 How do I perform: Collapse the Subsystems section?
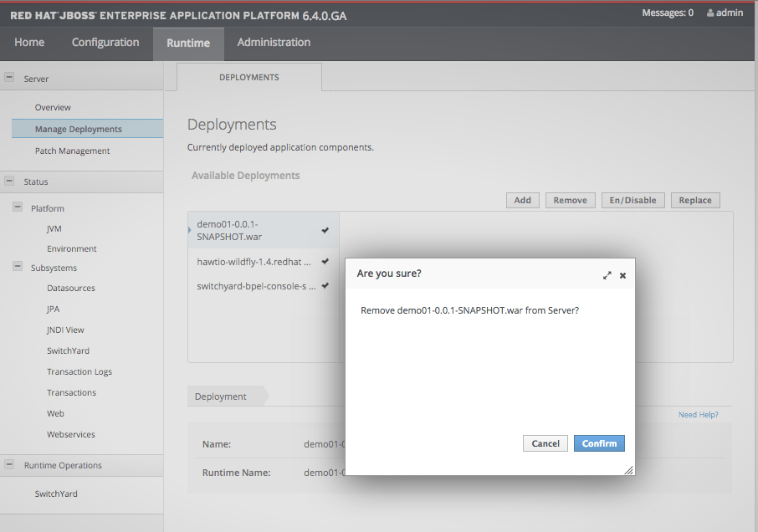(x=18, y=268)
